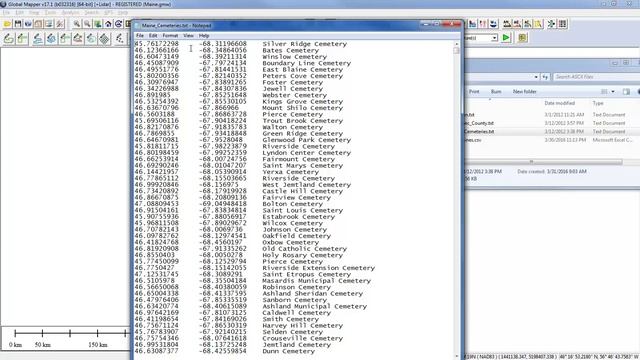Select the .csv Microsoft Excel file row
The image size is (640, 360).
click(x=551, y=140)
